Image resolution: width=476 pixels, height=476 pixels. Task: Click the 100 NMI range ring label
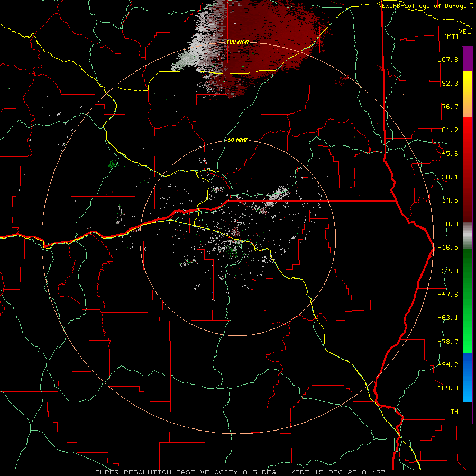coord(237,42)
